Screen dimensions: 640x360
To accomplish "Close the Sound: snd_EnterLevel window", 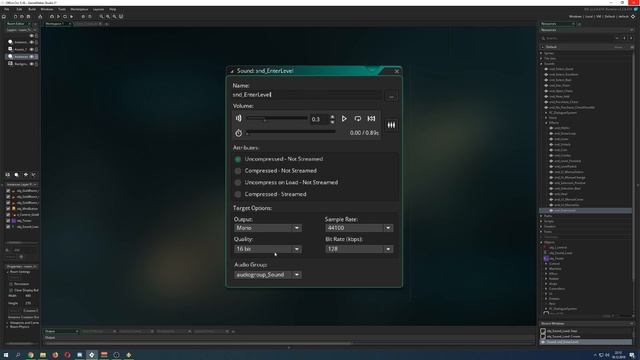I will click(x=397, y=71).
